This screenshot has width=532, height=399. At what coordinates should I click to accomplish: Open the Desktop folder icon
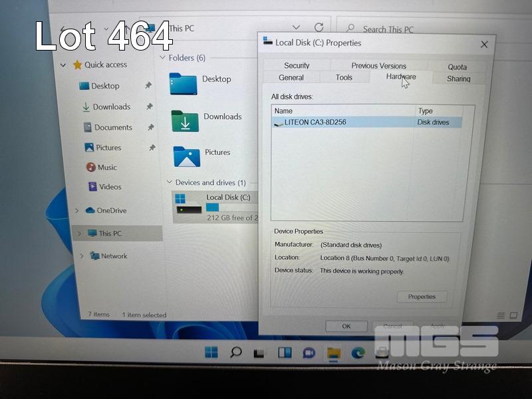(x=183, y=83)
